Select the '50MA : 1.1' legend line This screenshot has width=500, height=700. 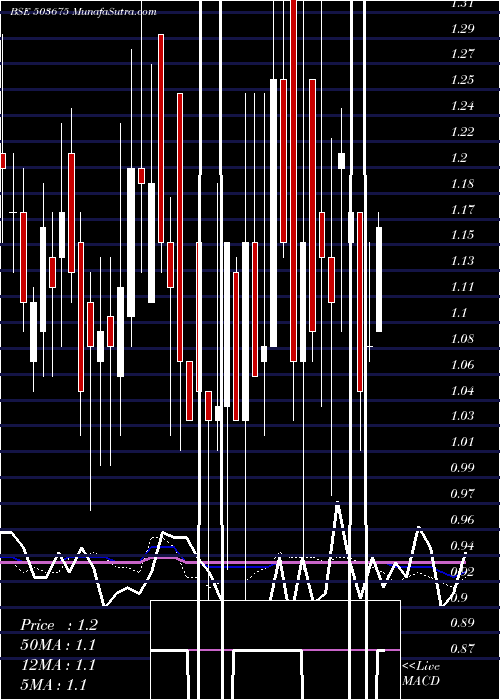pos(58,645)
